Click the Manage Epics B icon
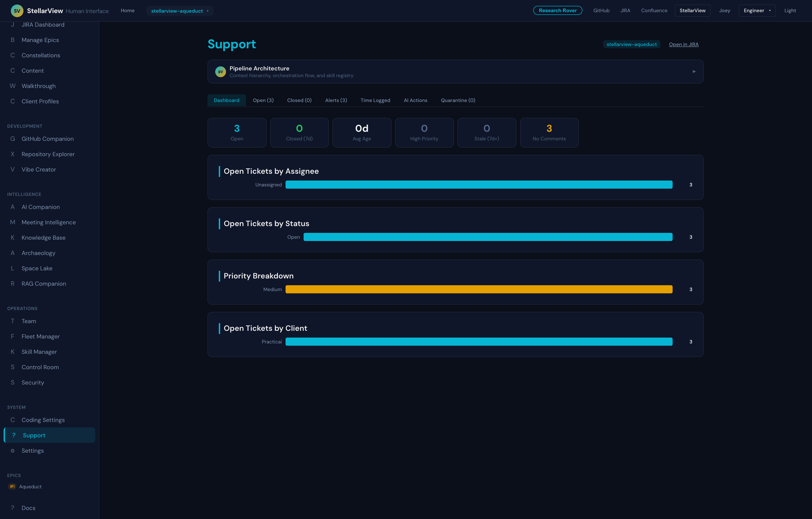Screen dimensions: 812x519 12,40
